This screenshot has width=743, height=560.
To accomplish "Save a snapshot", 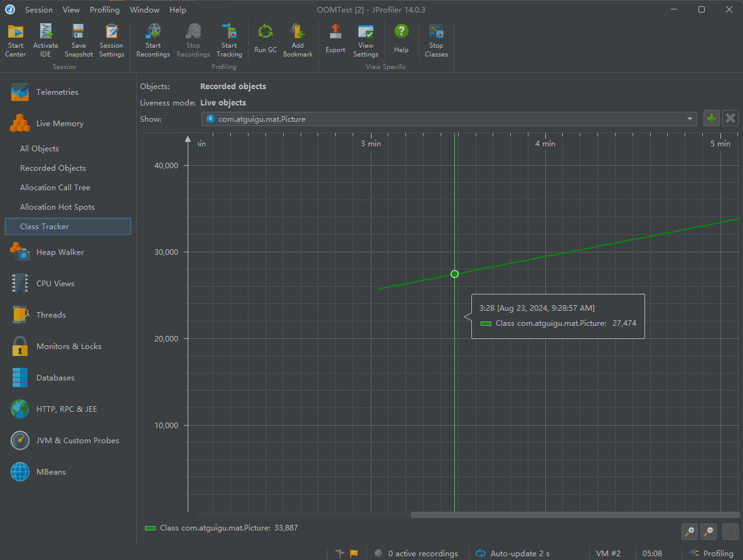I will coord(78,41).
